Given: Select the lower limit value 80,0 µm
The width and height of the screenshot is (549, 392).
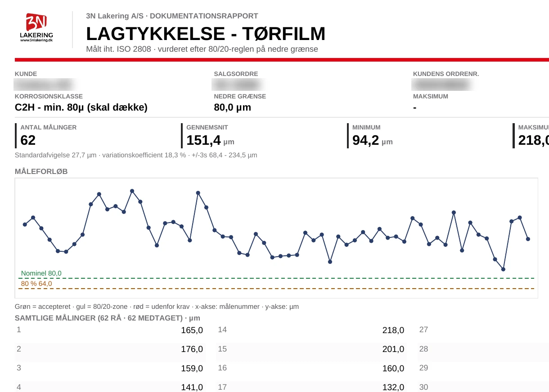Looking at the screenshot, I should [232, 107].
